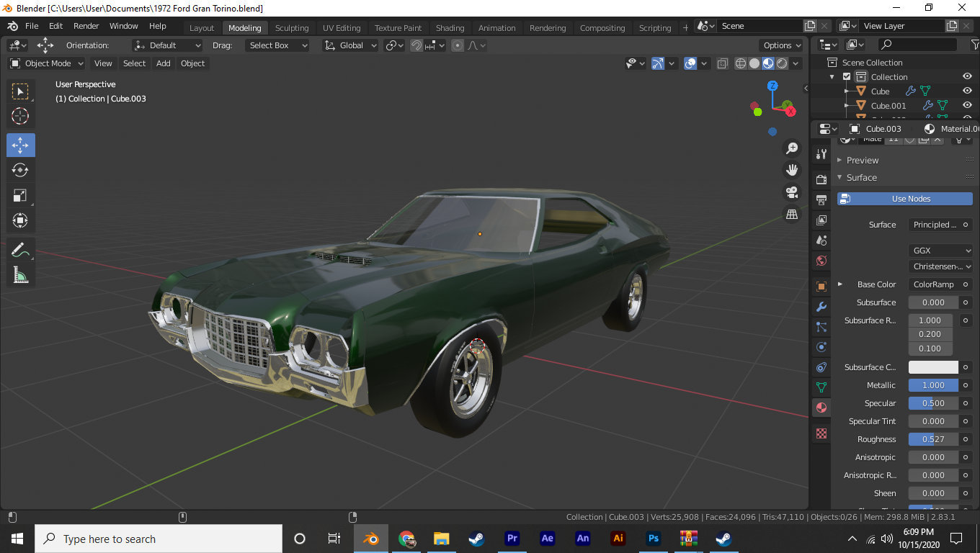980x553 pixels.
Task: Toggle snapping magnet in header
Action: [416, 45]
